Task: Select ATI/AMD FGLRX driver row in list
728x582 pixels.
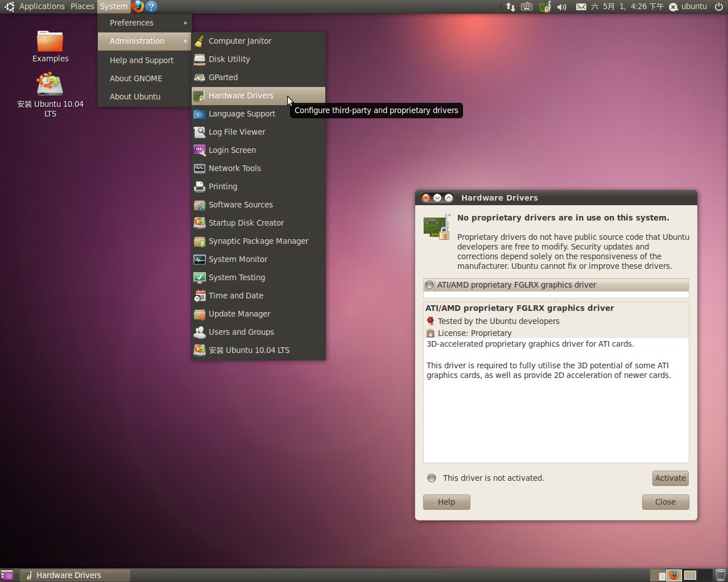Action: coord(556,285)
